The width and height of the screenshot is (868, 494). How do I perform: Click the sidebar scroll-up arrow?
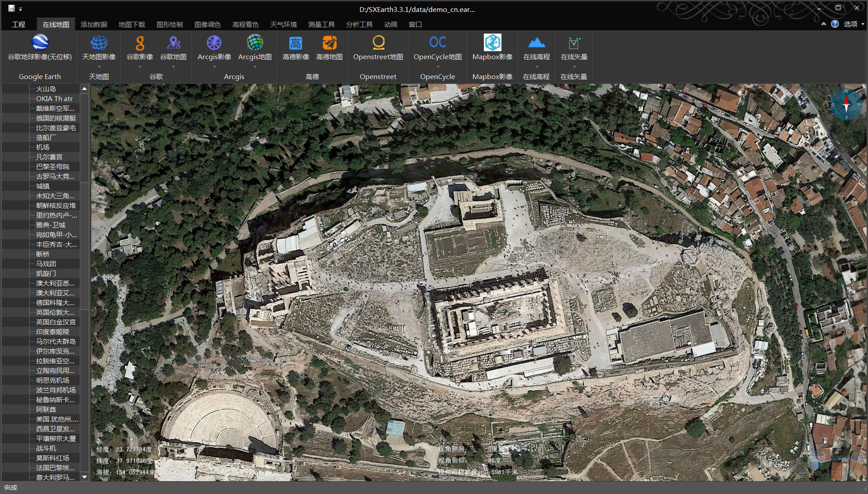[x=84, y=89]
